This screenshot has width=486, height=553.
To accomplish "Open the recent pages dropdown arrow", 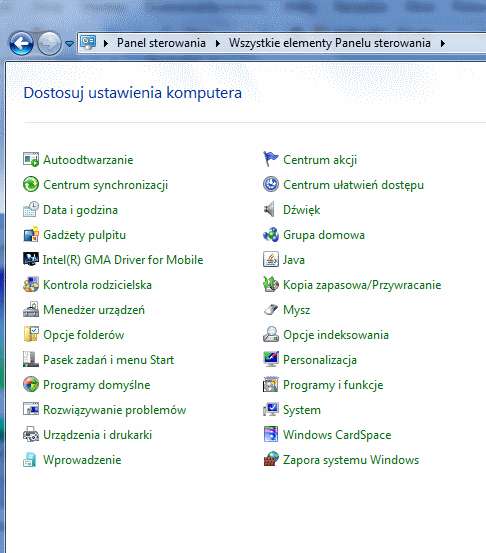I will point(69,44).
